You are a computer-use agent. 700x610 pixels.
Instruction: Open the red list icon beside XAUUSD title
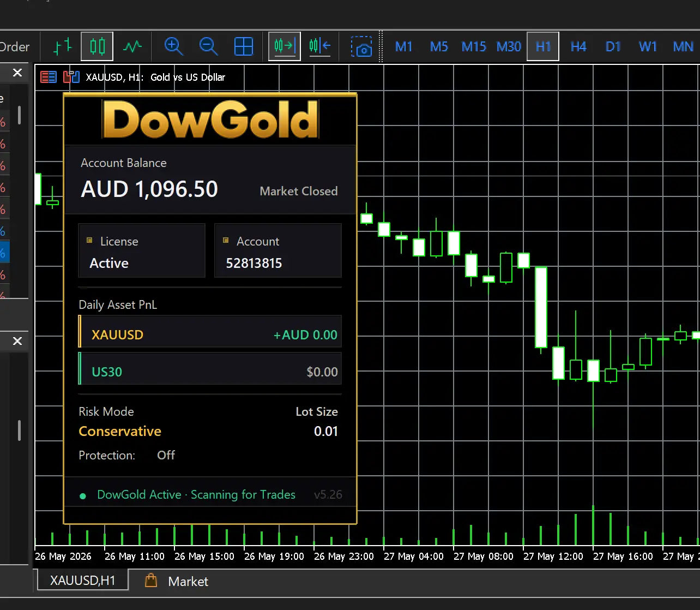point(49,77)
